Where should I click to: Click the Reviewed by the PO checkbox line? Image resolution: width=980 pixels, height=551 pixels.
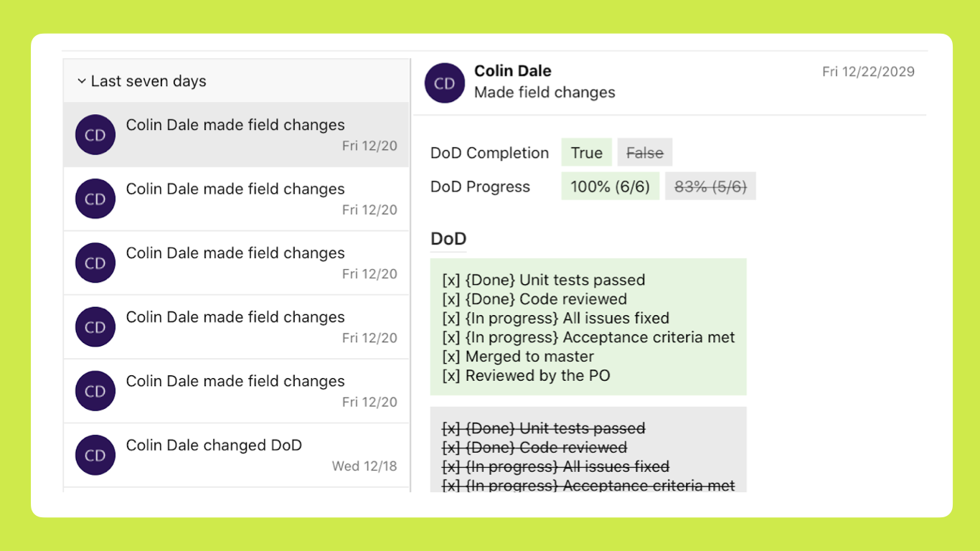pyautogui.click(x=527, y=375)
